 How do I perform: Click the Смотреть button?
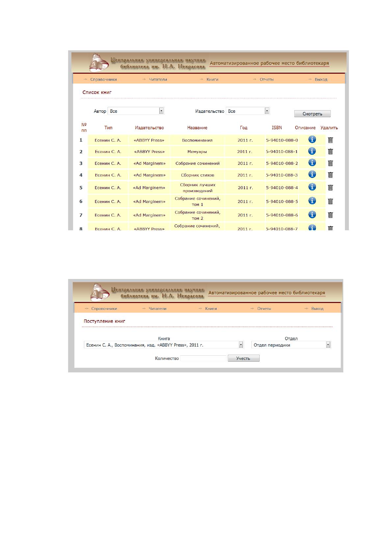(x=312, y=114)
